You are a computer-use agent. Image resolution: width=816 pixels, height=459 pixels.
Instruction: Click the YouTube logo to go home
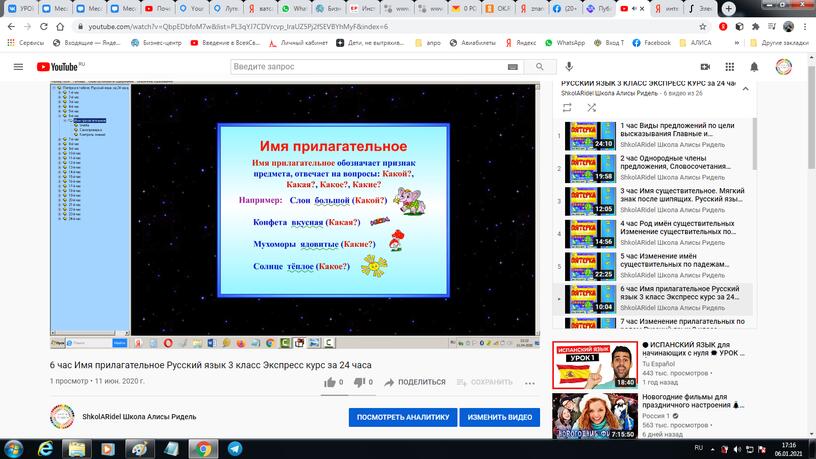tap(59, 67)
